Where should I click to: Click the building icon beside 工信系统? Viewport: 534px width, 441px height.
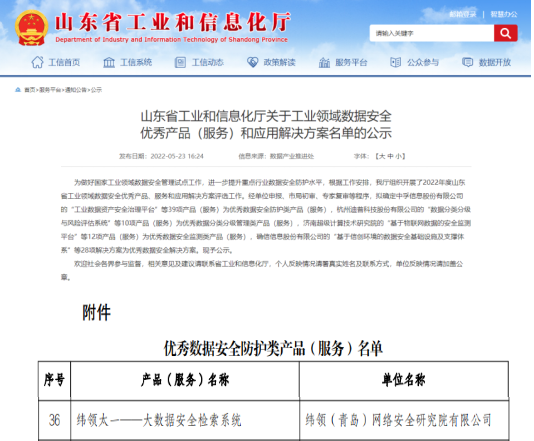coord(109,62)
